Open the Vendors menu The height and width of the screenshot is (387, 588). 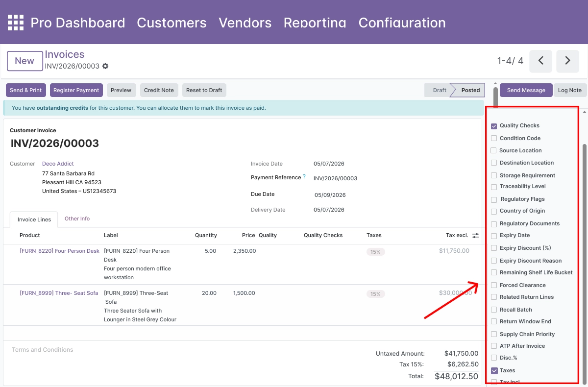point(245,23)
